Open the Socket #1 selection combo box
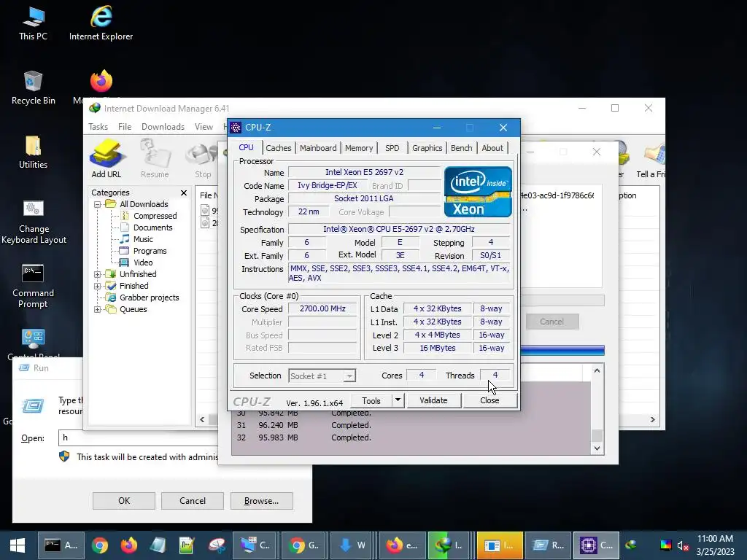The image size is (747, 560). point(322,376)
